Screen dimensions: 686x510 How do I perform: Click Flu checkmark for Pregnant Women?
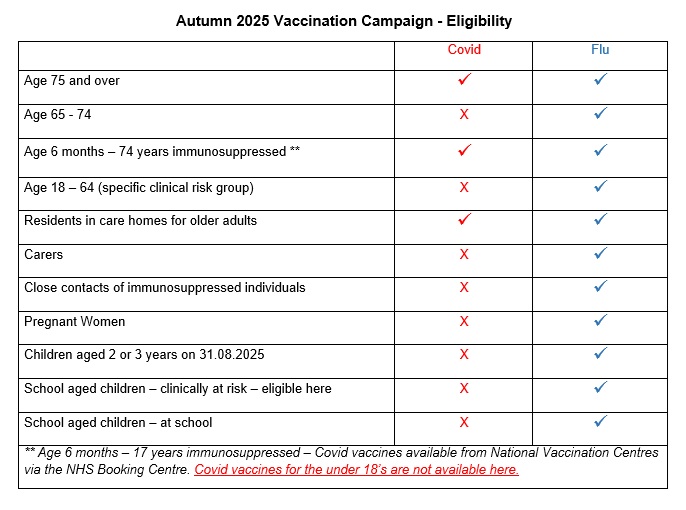[x=600, y=320]
